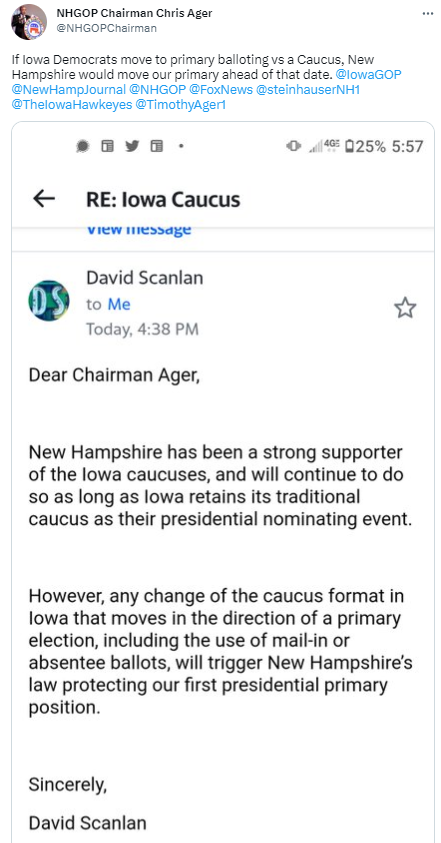
Task: Tap the partially hidden View message link
Action: (x=139, y=230)
